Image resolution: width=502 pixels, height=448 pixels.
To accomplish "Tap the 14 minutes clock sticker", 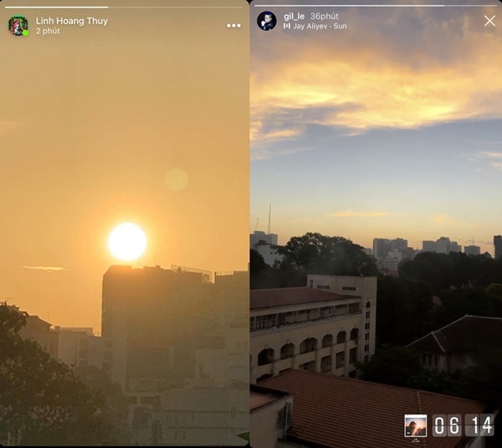I will pyautogui.click(x=479, y=425).
